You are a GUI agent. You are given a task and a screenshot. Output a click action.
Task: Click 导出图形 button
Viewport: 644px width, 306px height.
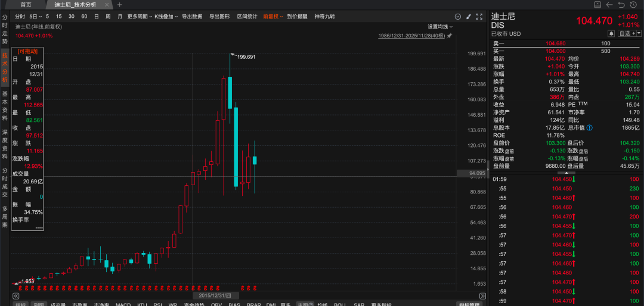tap(219, 17)
